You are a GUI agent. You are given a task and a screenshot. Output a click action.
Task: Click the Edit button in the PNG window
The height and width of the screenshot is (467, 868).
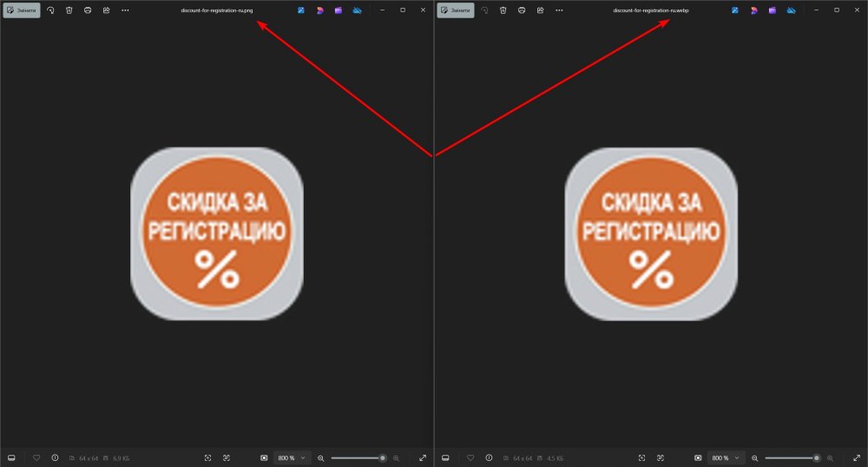pyautogui.click(x=21, y=10)
